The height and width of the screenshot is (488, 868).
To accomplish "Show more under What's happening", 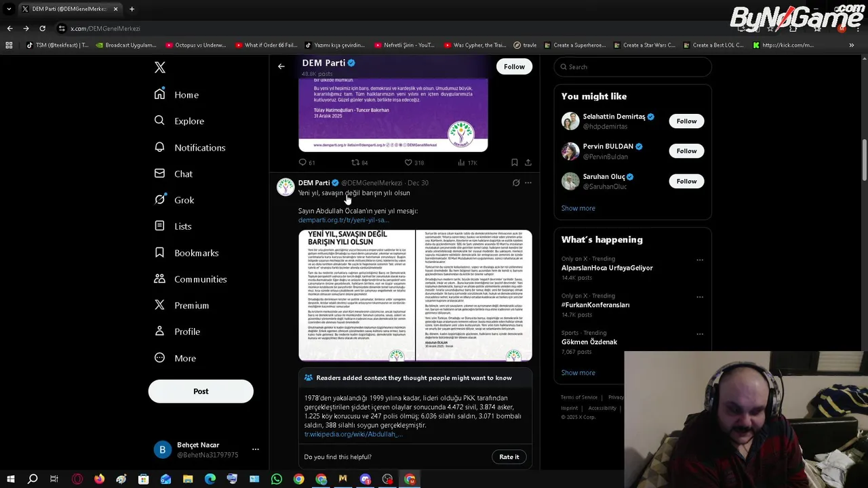I will [578, 373].
